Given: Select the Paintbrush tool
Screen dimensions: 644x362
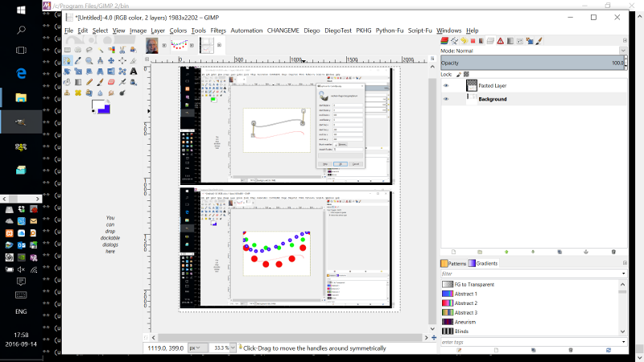Looking at the screenshot, I should click(100, 82).
